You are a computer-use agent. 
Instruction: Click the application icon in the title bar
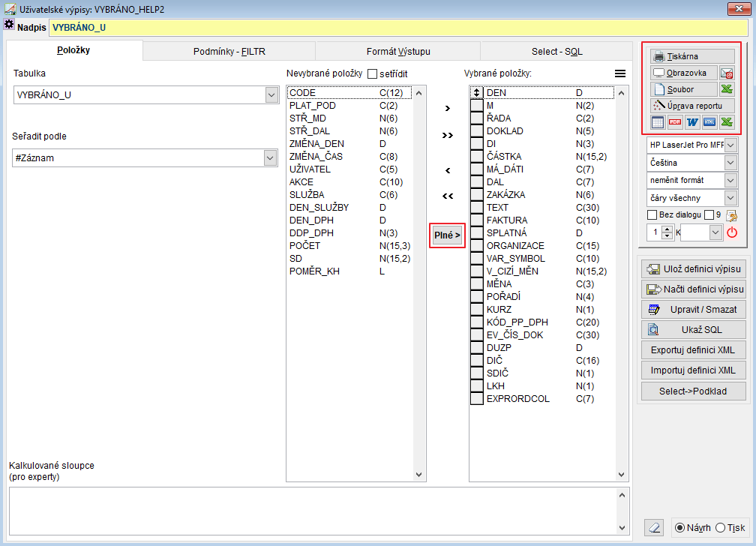pyautogui.click(x=10, y=9)
